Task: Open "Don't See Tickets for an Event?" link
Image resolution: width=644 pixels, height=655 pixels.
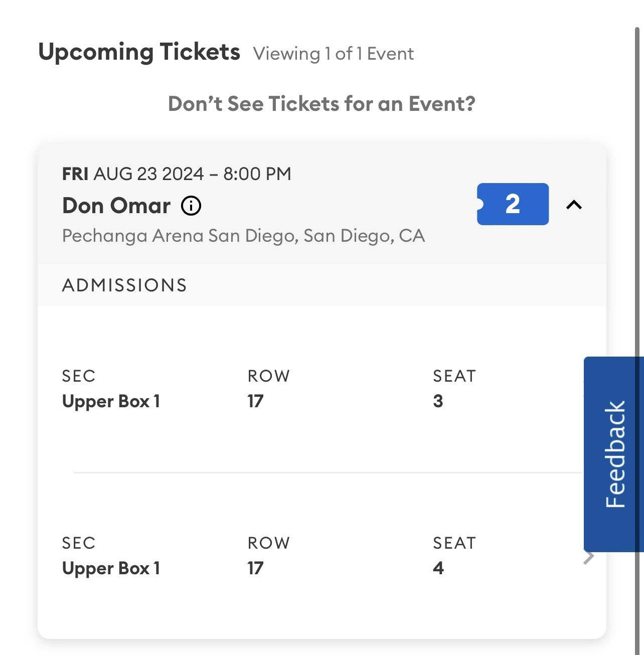Action: tap(321, 104)
